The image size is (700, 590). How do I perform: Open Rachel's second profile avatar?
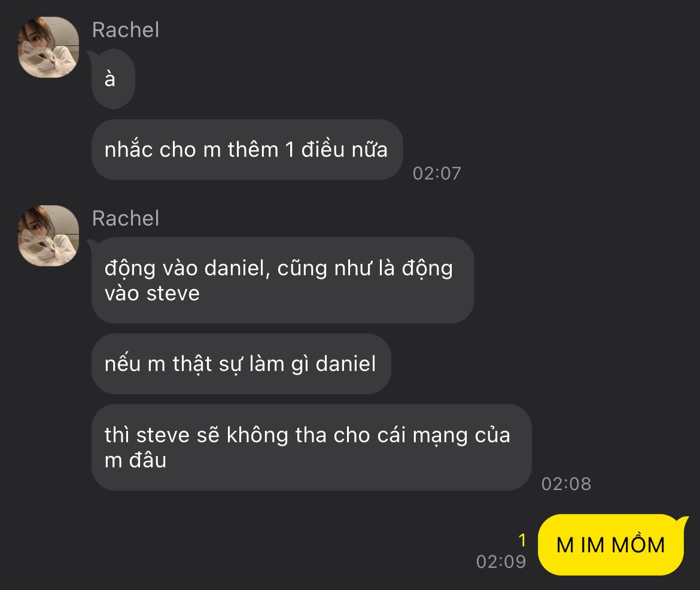coord(48,236)
